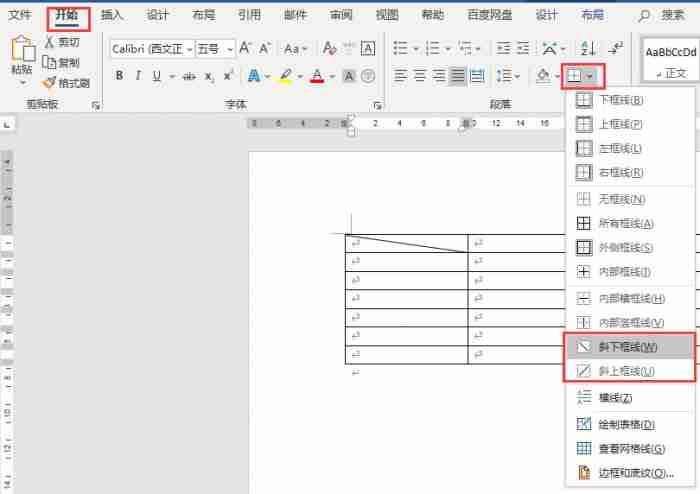Viewport: 700px width, 494px height.
Task: Switch to the Insert (插入) tab
Action: [112, 15]
